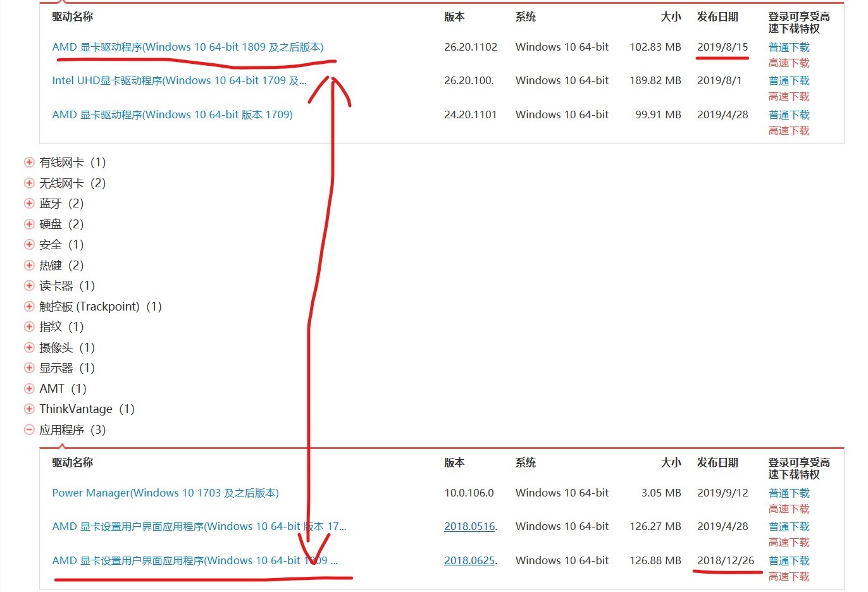The width and height of the screenshot is (868, 592).
Task: Select size value 3.05 MB
Action: click(x=661, y=493)
